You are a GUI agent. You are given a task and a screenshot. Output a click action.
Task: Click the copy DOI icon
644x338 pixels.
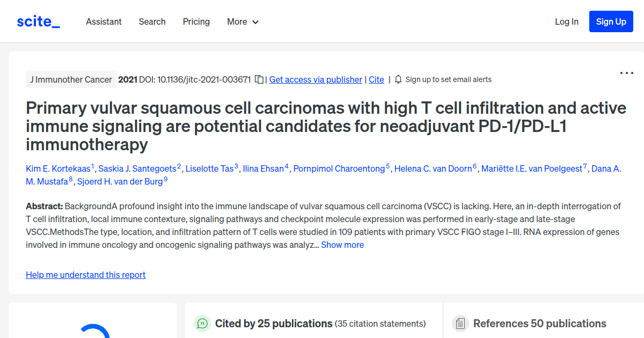point(259,79)
